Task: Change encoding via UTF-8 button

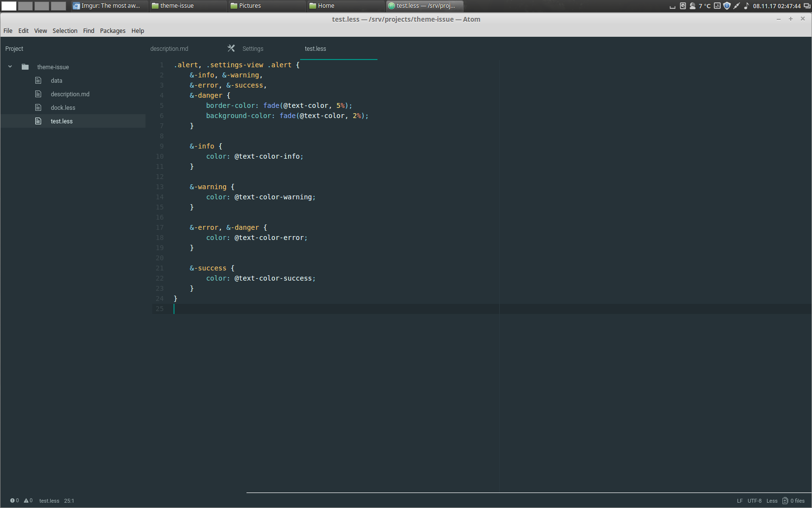Action: click(754, 501)
